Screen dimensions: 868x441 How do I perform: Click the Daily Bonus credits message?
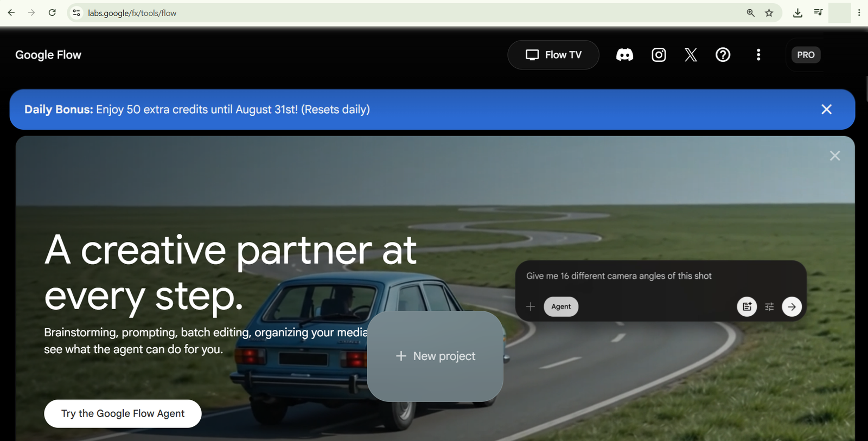click(x=197, y=110)
